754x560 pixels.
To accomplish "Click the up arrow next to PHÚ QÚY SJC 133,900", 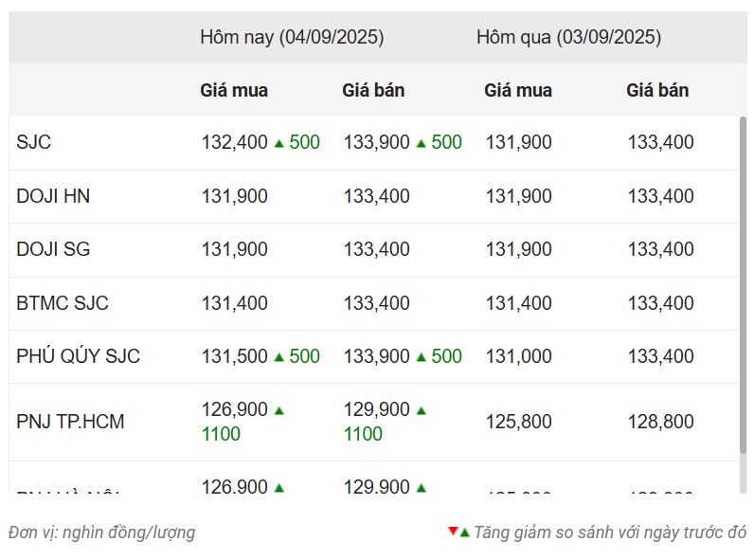I will click(422, 357).
